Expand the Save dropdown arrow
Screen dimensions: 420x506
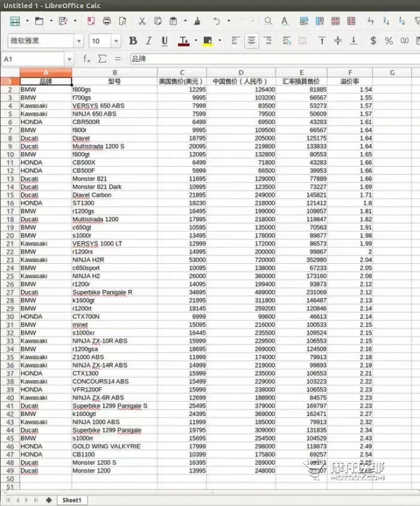pyautogui.click(x=75, y=21)
